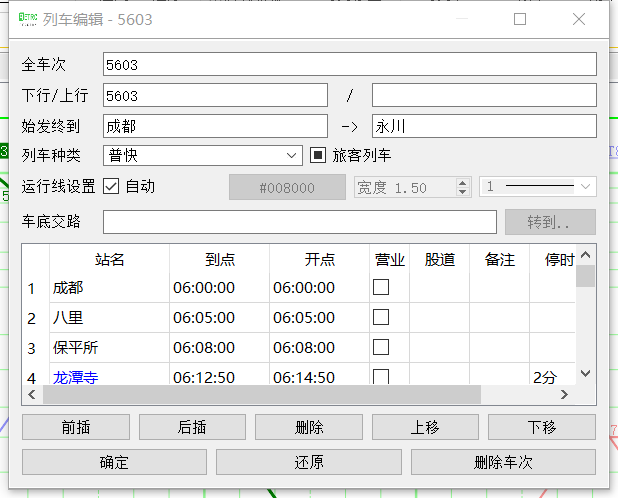This screenshot has height=498, width=618.
Task: Click the 营业 column header
Action: click(x=390, y=259)
